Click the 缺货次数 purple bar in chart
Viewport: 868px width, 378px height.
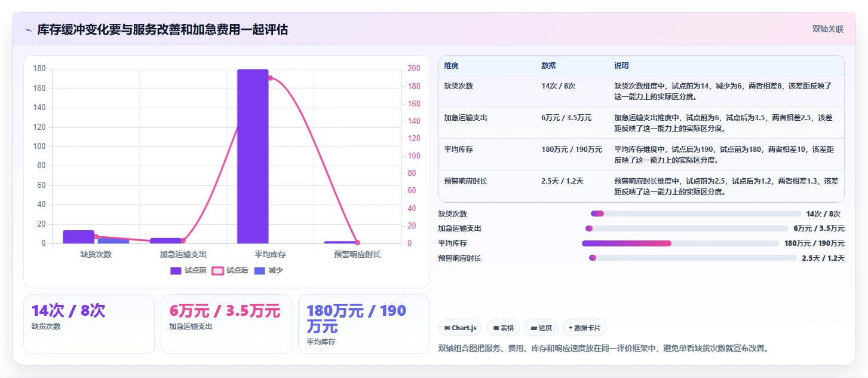[x=78, y=237]
